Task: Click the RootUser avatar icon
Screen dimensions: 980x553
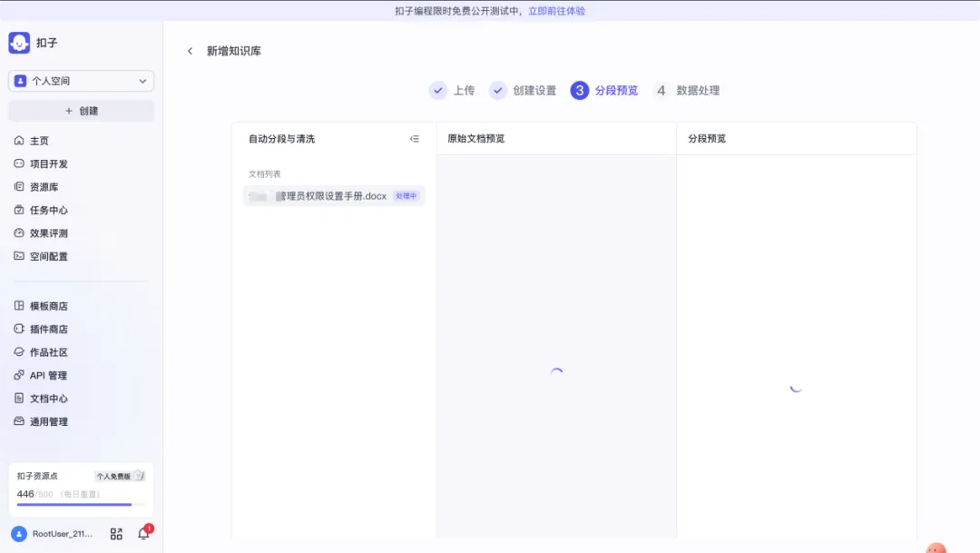Action: point(19,534)
